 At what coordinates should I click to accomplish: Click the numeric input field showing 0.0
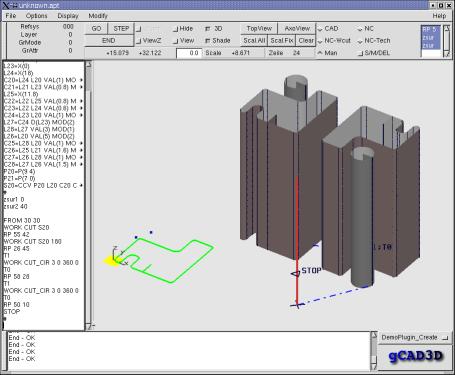(189, 53)
